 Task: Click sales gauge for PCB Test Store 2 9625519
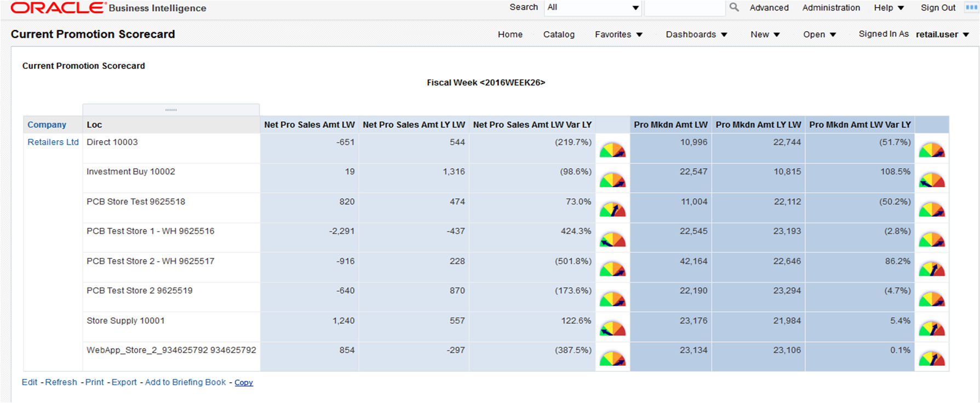coord(612,299)
